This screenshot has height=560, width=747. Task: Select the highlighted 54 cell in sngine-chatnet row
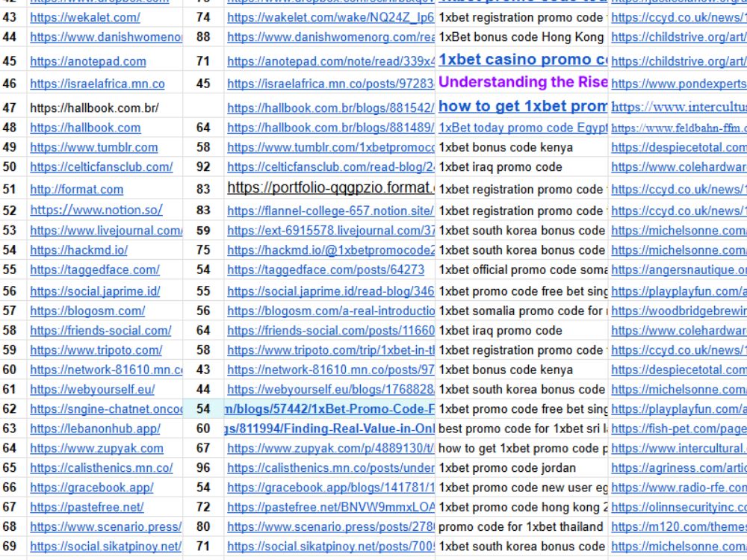point(203,409)
